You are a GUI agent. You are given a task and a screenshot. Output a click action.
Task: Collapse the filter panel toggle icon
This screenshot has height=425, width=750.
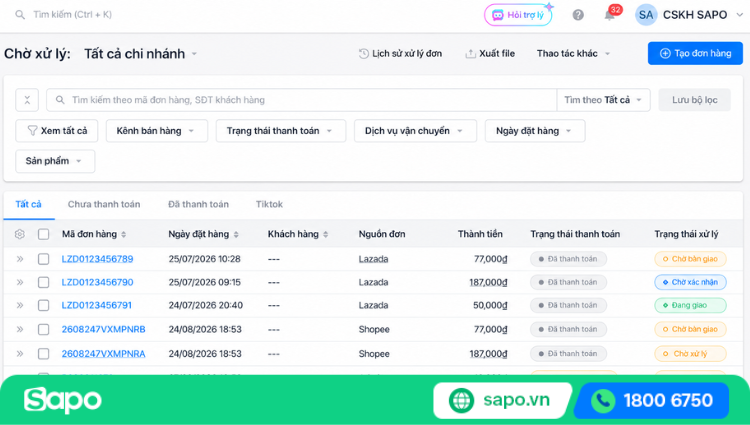click(27, 100)
